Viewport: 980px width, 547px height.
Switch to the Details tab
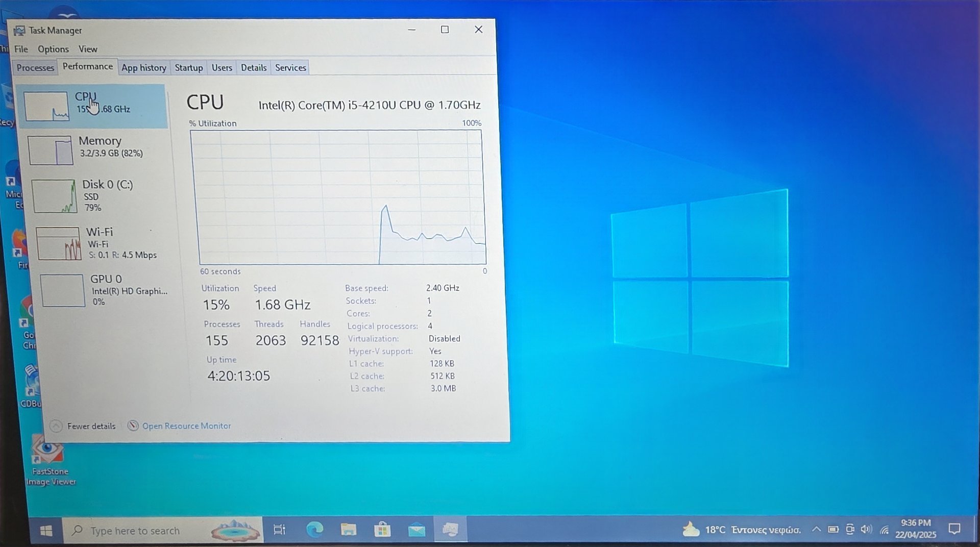tap(254, 67)
